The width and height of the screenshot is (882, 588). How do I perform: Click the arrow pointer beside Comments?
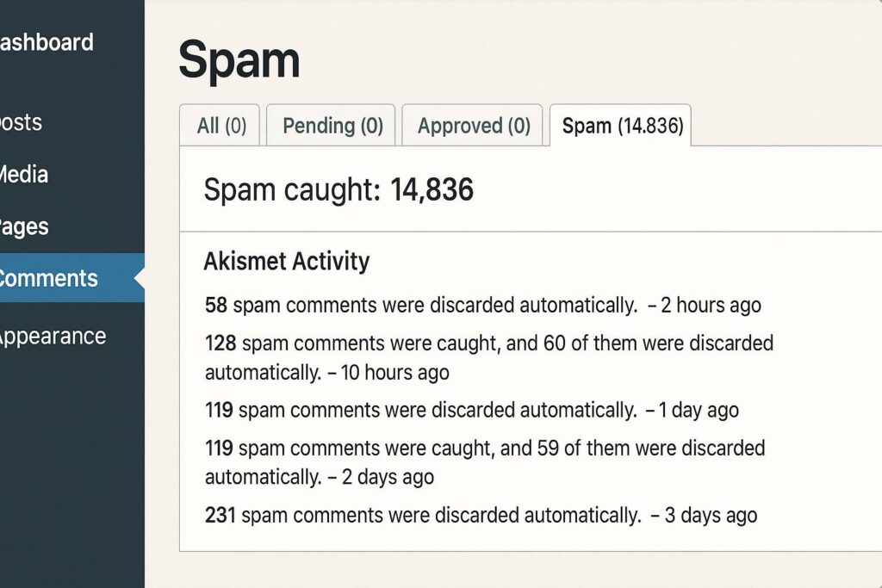140,278
